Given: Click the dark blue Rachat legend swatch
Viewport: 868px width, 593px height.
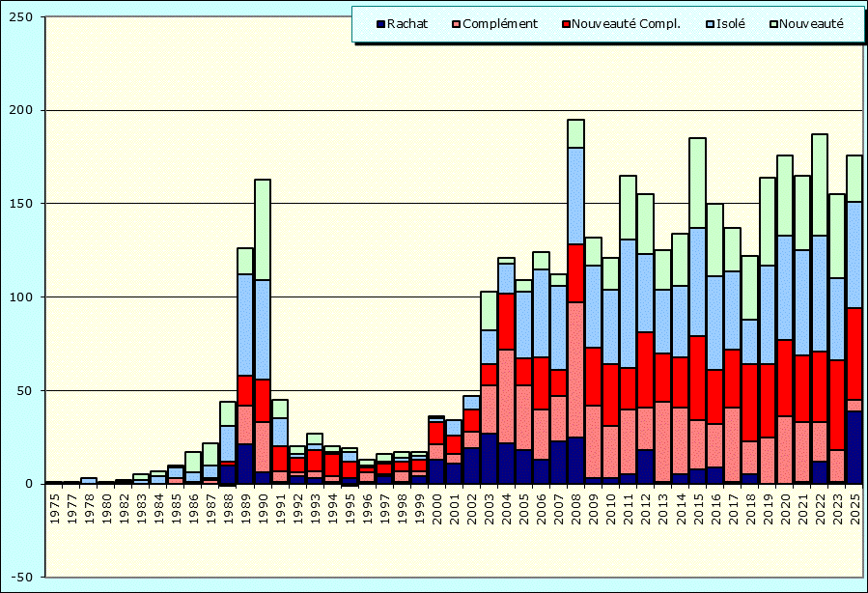Looking at the screenshot, I should (x=380, y=24).
